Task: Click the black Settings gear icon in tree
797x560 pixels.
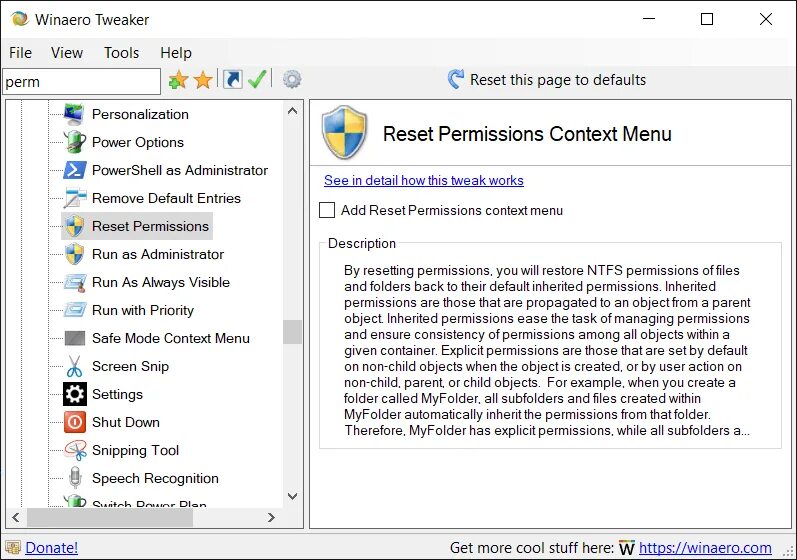Action: click(75, 394)
